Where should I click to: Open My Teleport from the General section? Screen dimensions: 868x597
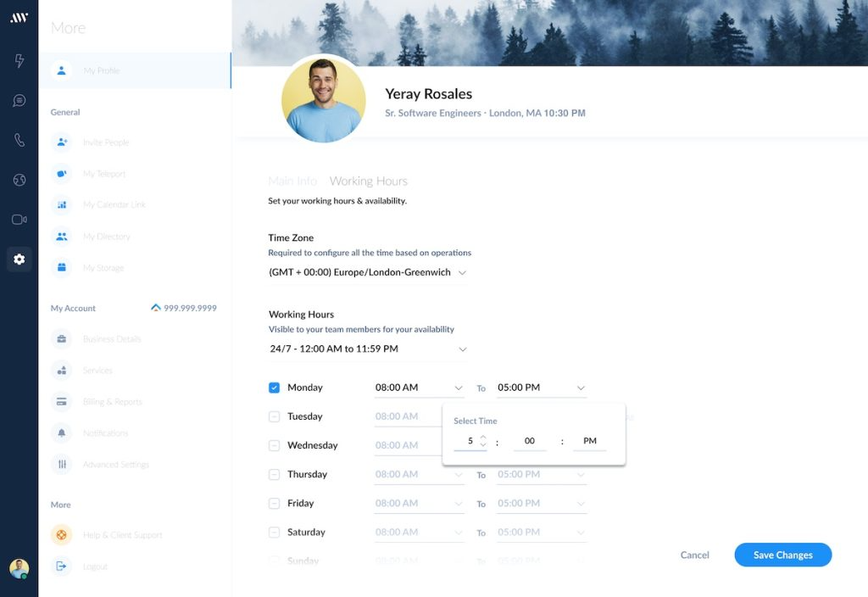[102, 173]
